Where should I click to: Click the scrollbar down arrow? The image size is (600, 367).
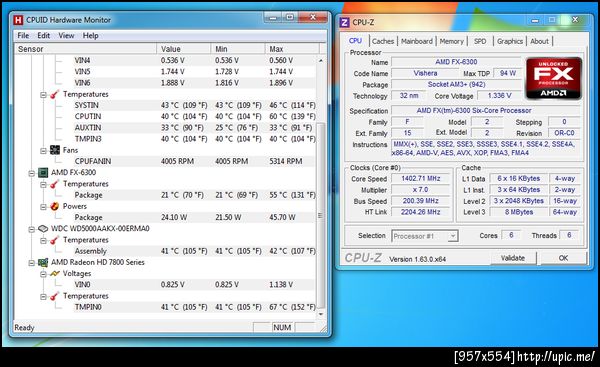tap(321, 314)
